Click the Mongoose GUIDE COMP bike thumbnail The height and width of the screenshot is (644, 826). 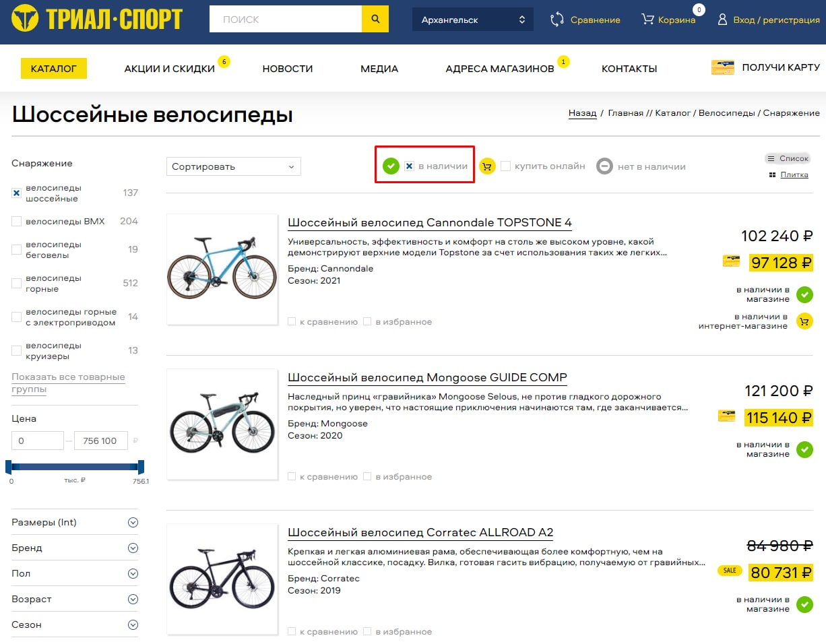point(222,424)
